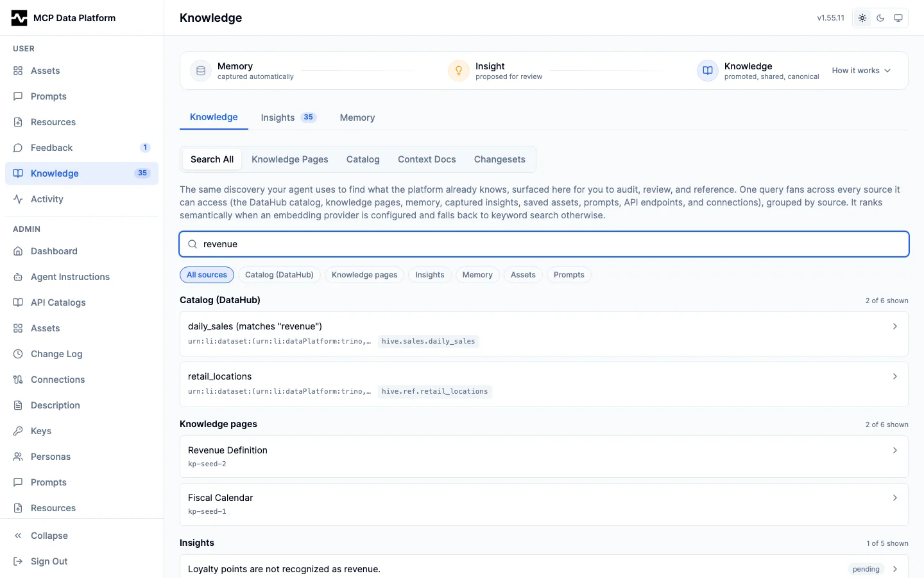The height and width of the screenshot is (578, 924).
Task: Click the Collapse double-chevron icon
Action: (x=18, y=536)
